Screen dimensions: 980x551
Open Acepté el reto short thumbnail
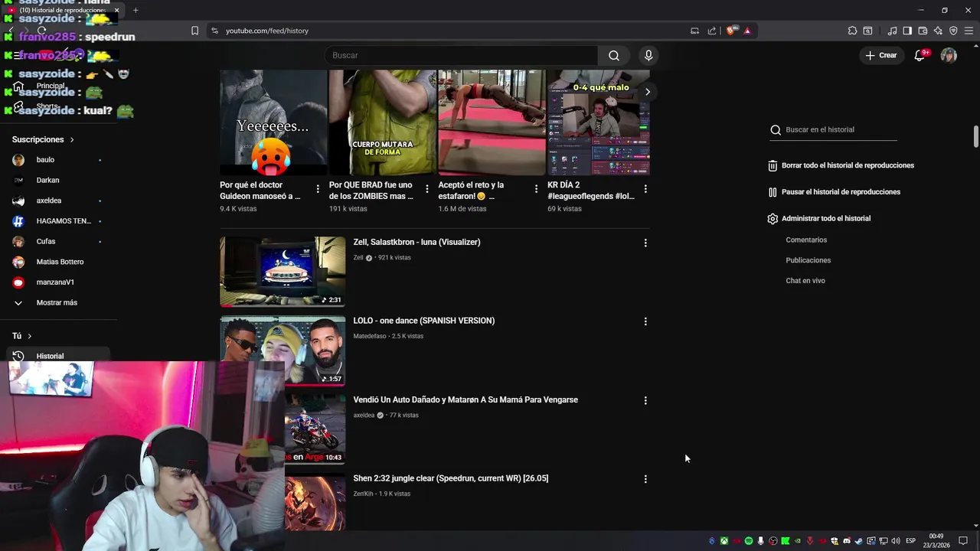coord(492,122)
